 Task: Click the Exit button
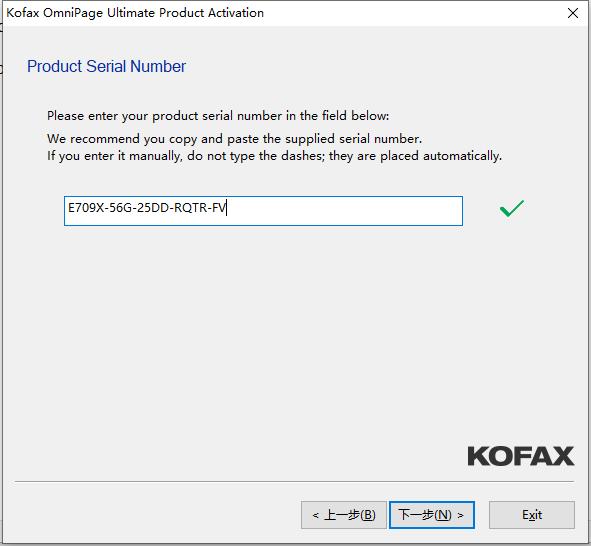[532, 515]
